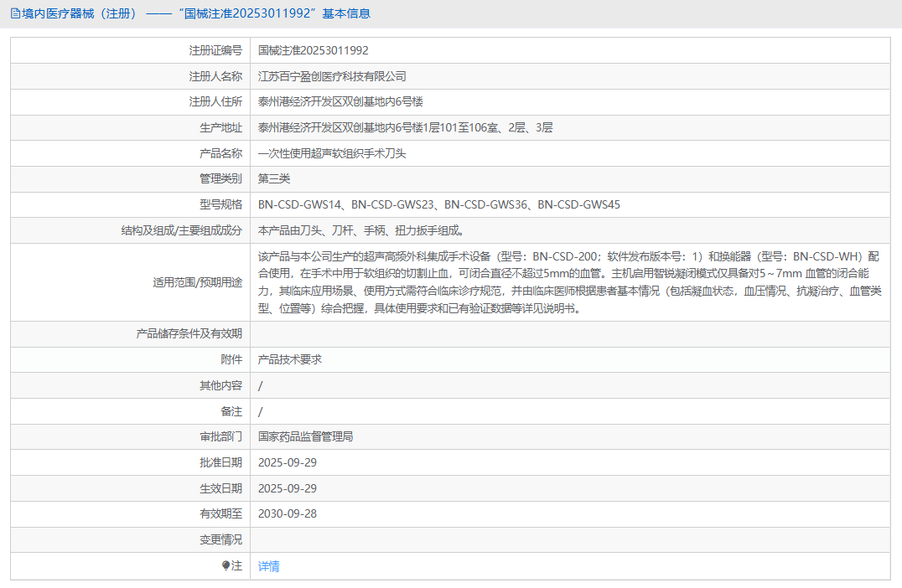
Task: Click the 变更情况 label
Action: coord(221,539)
